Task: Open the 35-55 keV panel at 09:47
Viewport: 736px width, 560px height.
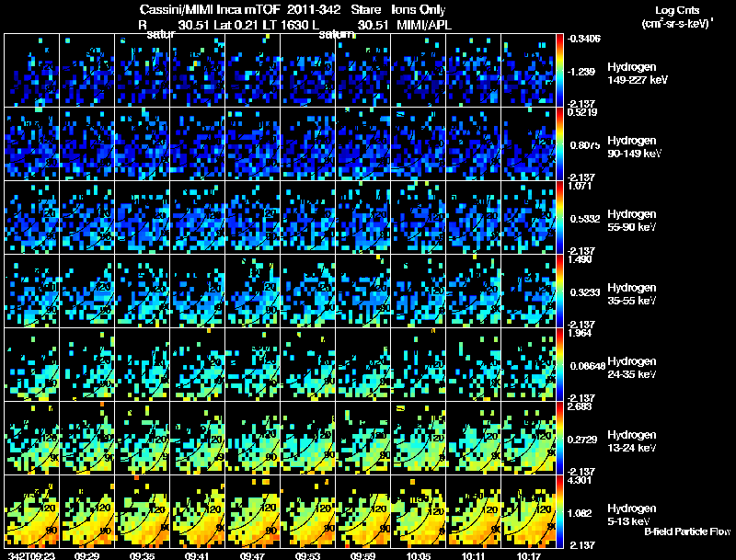Action: (x=252, y=291)
